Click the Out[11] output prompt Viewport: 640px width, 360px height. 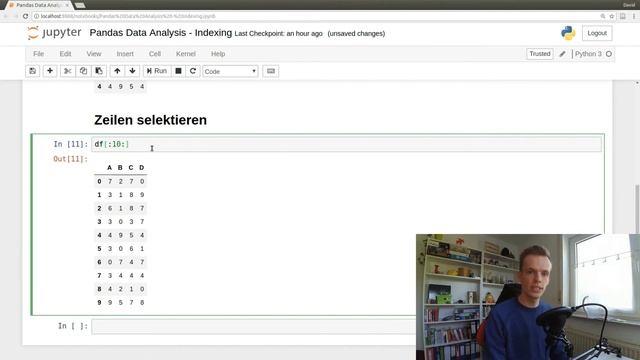[x=70, y=159]
